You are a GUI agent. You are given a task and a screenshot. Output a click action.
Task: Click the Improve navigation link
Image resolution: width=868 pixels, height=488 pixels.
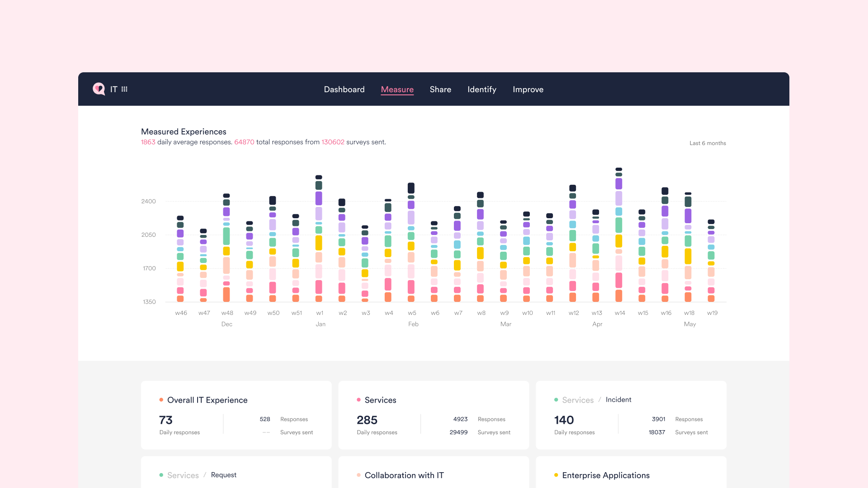pyautogui.click(x=528, y=89)
